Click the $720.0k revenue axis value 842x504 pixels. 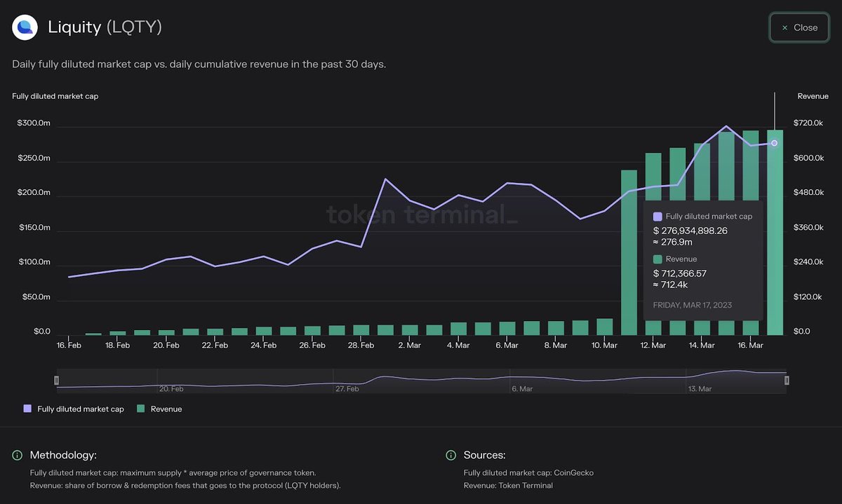pos(808,123)
